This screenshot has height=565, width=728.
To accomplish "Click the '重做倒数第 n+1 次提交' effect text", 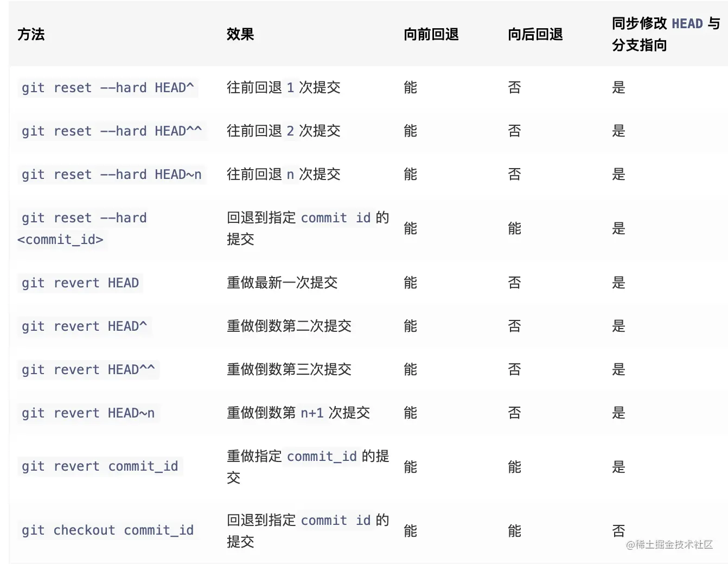I will click(298, 413).
